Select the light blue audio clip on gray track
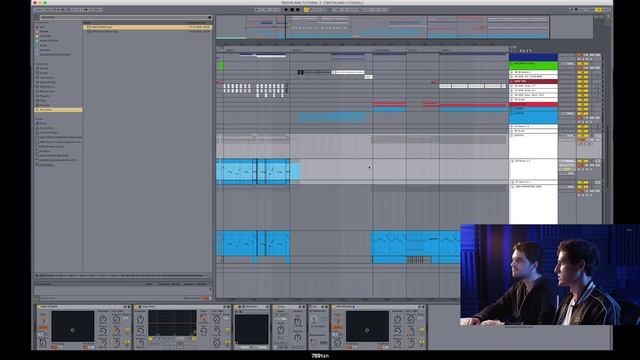The width and height of the screenshot is (640, 360). click(259, 171)
